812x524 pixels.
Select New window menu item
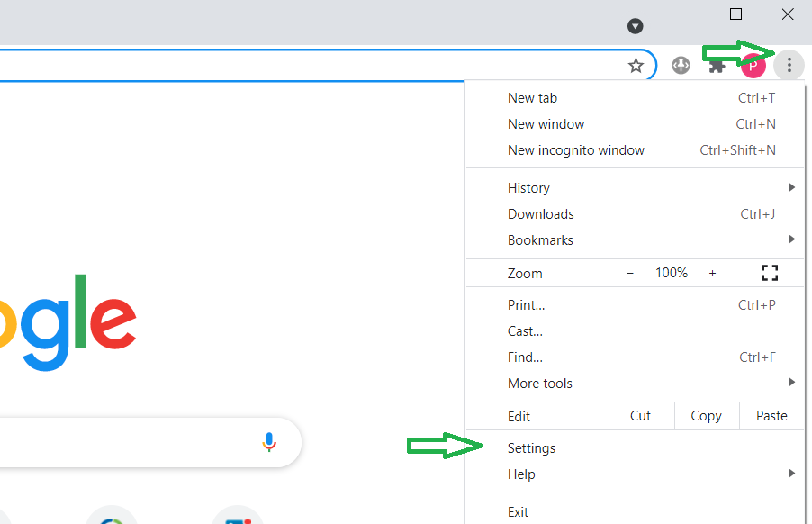(x=635, y=123)
